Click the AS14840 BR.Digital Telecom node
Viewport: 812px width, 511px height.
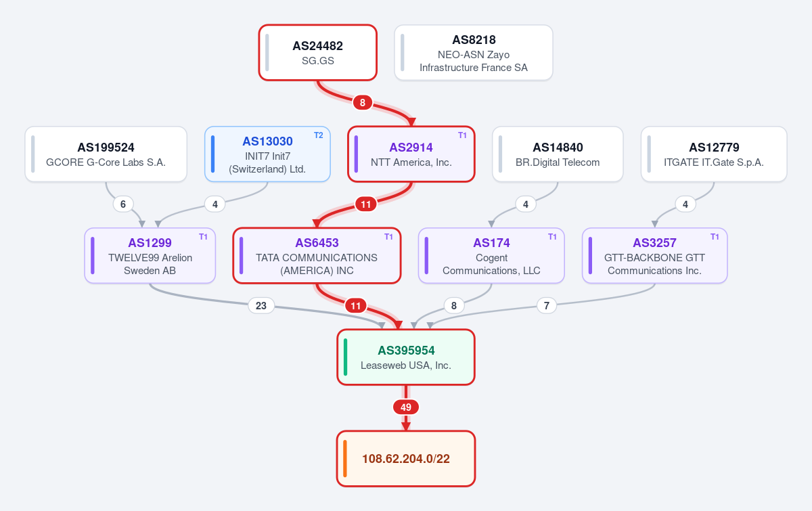558,154
